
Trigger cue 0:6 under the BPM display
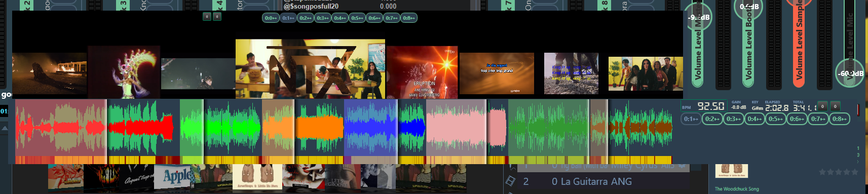click(x=797, y=119)
